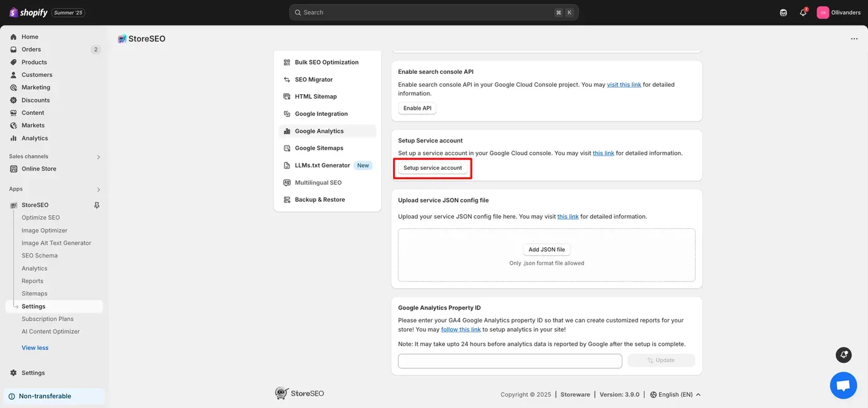Click the pin icon next to StoreSEO
868x408 pixels.
pyautogui.click(x=97, y=205)
